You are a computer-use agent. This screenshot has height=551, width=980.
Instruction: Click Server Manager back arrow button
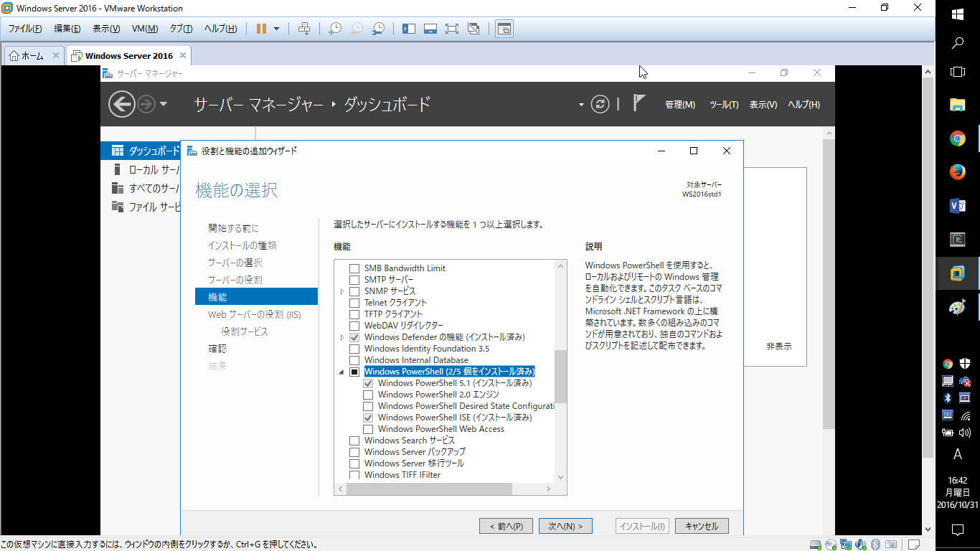coord(122,105)
